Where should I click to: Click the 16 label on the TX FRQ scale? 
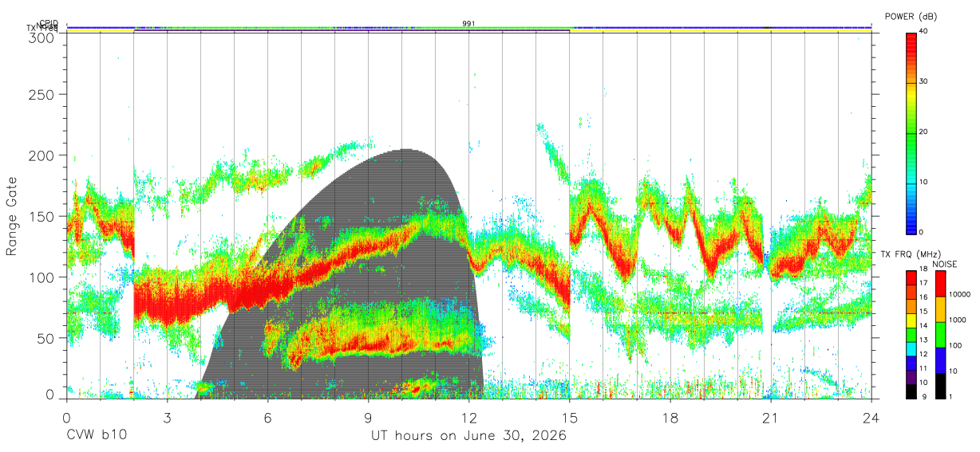click(924, 297)
